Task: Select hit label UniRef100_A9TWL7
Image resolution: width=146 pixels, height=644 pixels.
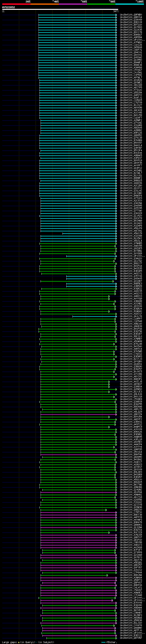Action: tap(131, 77)
